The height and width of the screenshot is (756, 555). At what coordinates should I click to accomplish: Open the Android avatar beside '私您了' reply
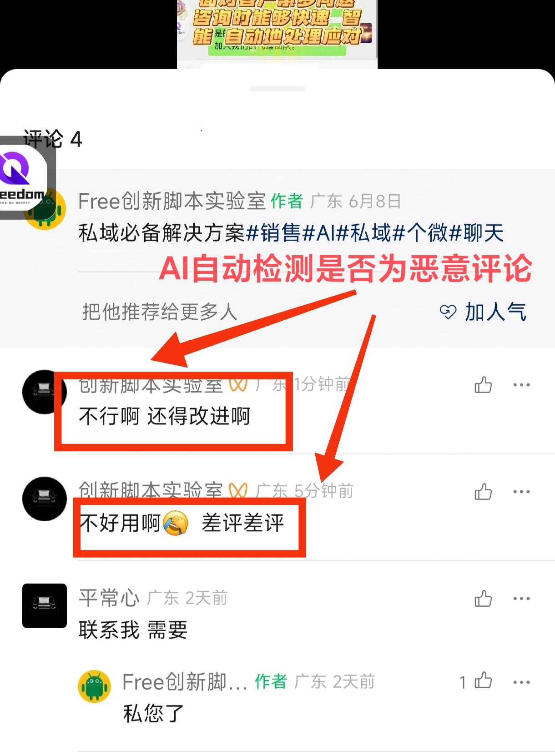click(x=94, y=686)
